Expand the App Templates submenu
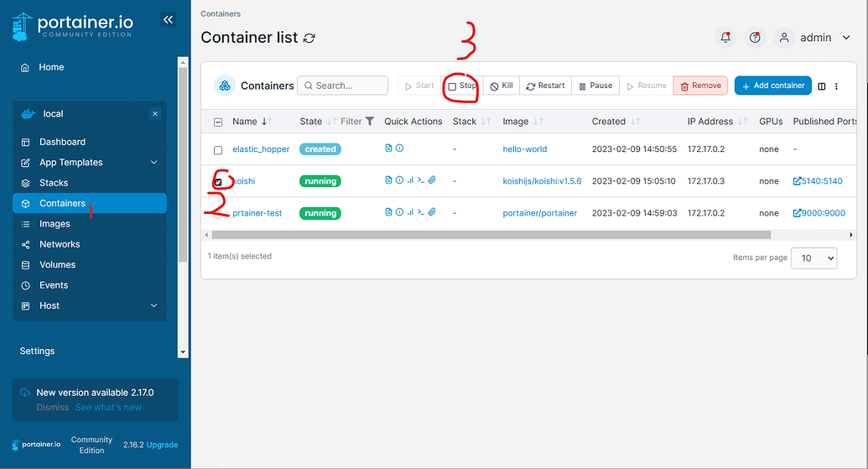Viewport: 868px width, 469px height. coord(153,163)
